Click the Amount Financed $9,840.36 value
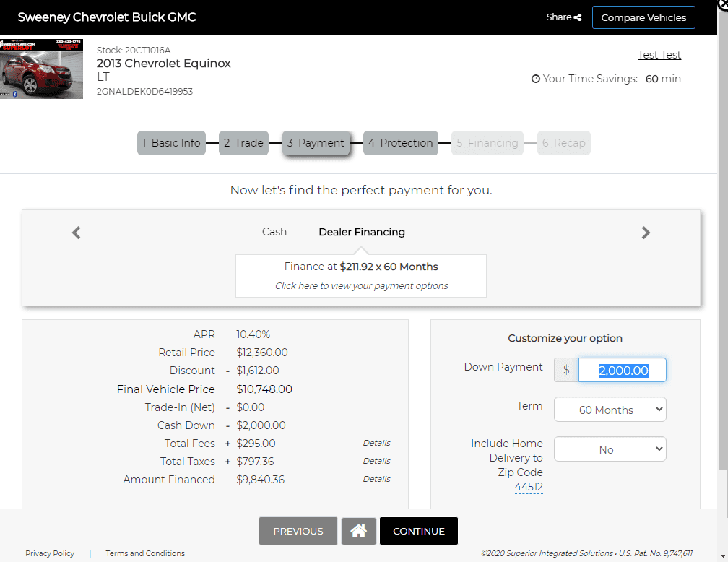Viewport: 728px width, 562px height. pyautogui.click(x=261, y=480)
